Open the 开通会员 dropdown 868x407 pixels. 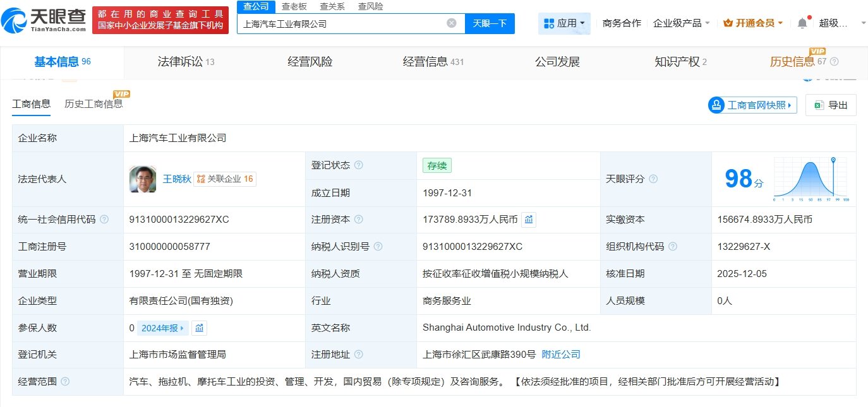[x=752, y=23]
